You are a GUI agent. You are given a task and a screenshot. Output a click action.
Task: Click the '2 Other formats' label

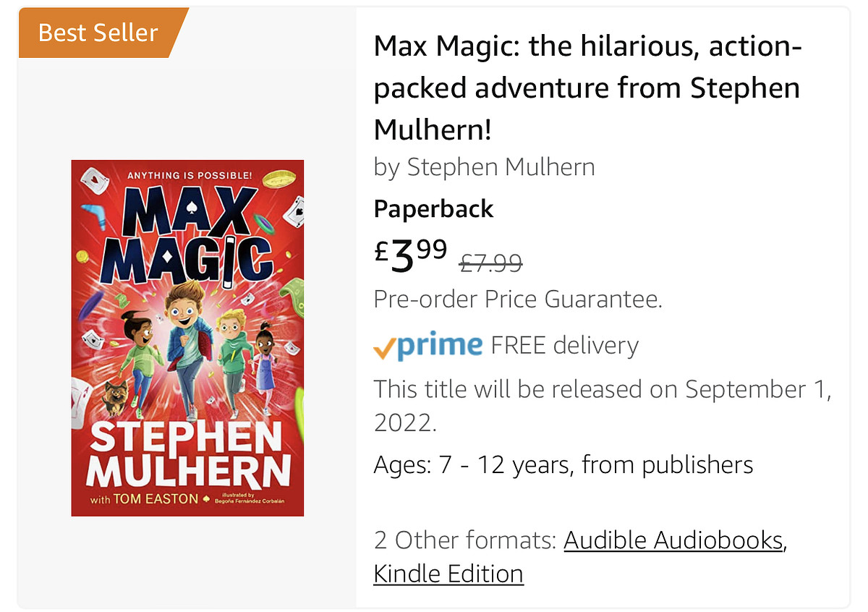coord(465,540)
